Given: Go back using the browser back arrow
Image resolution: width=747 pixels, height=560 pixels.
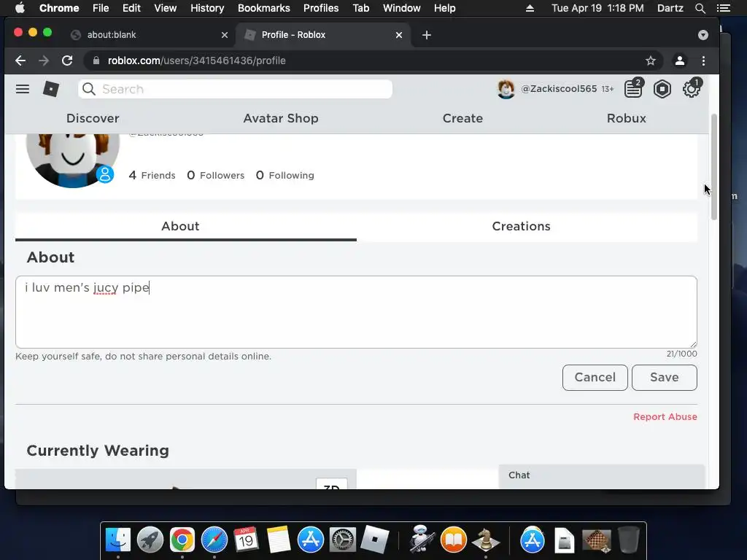Looking at the screenshot, I should (20, 61).
